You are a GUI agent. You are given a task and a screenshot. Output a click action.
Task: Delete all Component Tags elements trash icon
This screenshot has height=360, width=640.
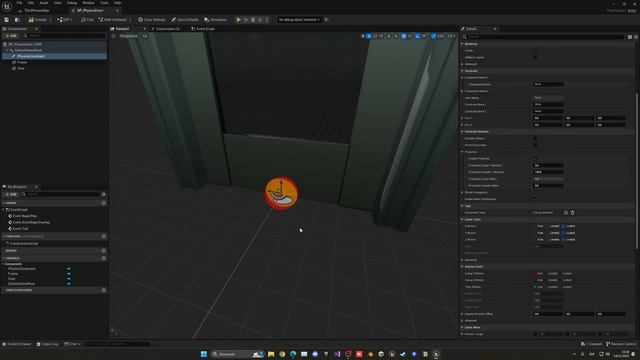(x=572, y=213)
